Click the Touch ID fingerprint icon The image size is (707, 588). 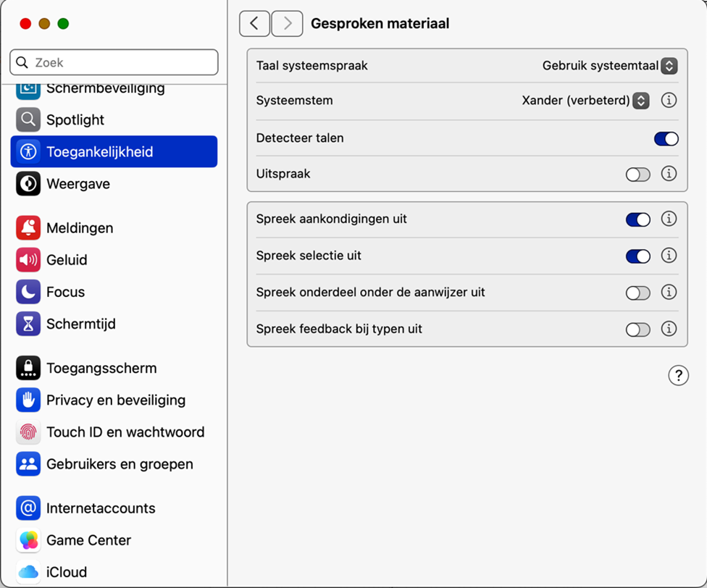tap(28, 432)
